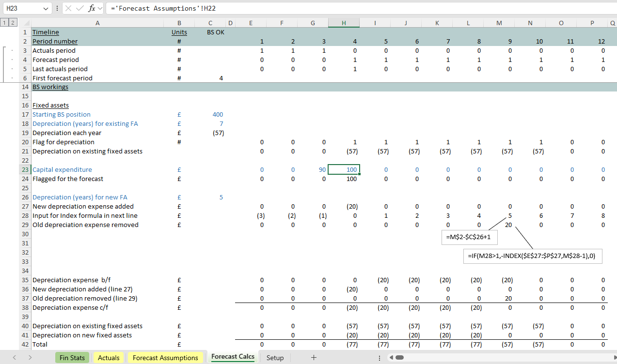Show outline level 1 rows
617x364 pixels.
tap(4, 23)
